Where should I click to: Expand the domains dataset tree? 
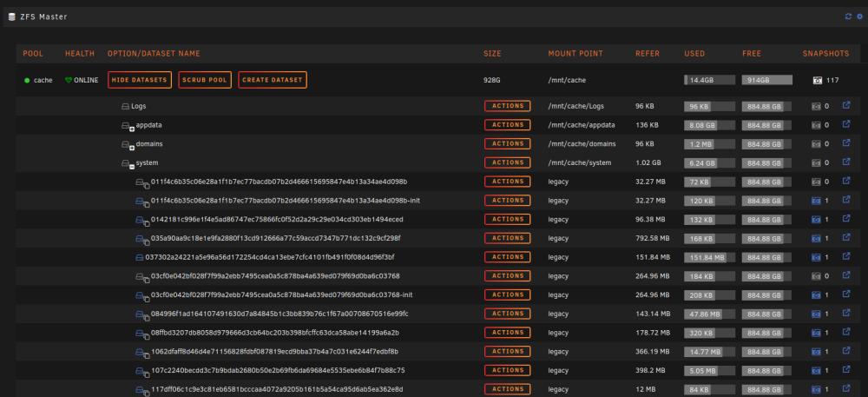[132, 148]
